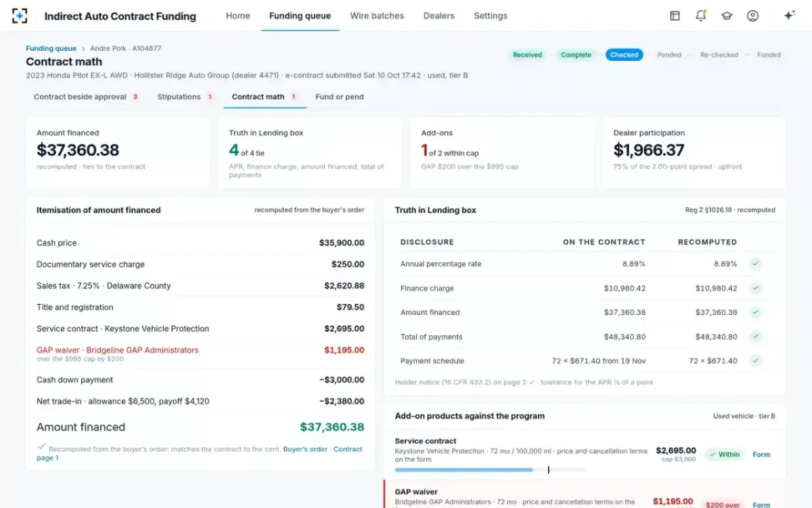Click the Within badge on Service contract
Viewport: 812px width, 508px height.
[724, 454]
